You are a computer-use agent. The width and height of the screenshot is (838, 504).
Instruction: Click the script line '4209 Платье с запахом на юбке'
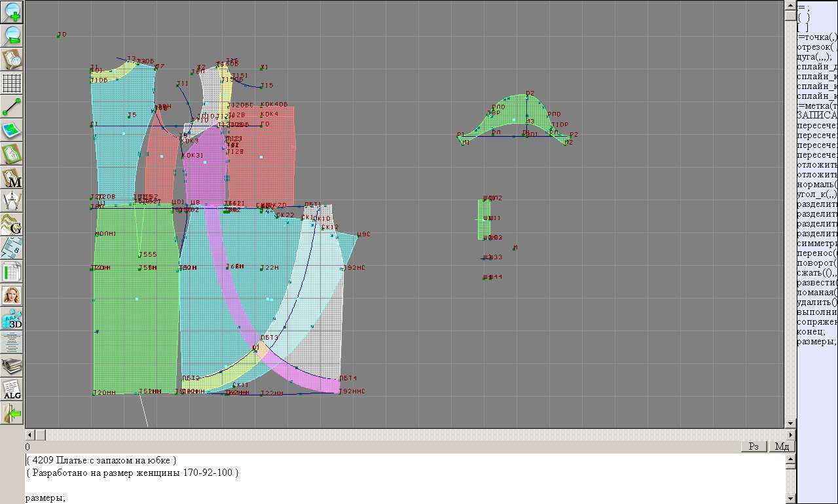pos(101,460)
